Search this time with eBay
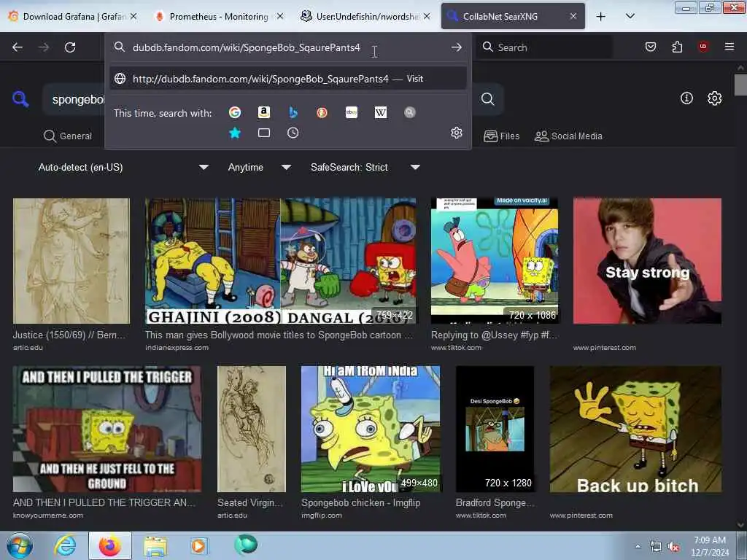This screenshot has height=560, width=747. (352, 112)
